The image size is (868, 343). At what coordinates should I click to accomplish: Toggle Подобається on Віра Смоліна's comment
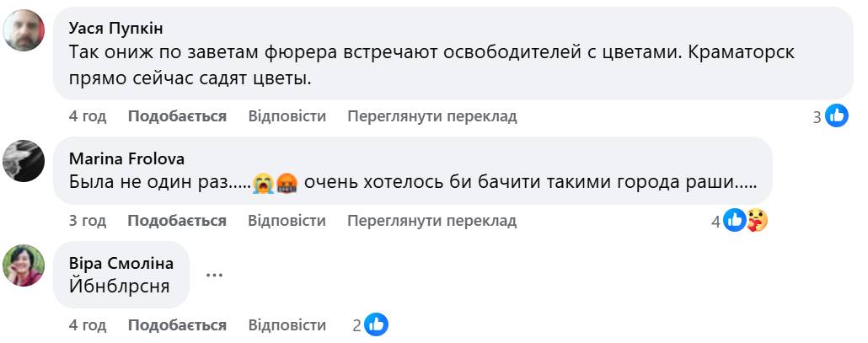tap(177, 324)
